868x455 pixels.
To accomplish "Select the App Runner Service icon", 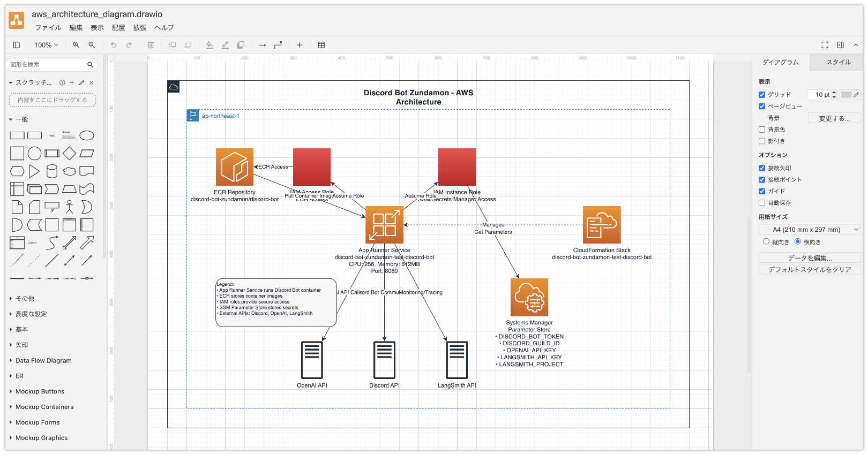I will (384, 225).
